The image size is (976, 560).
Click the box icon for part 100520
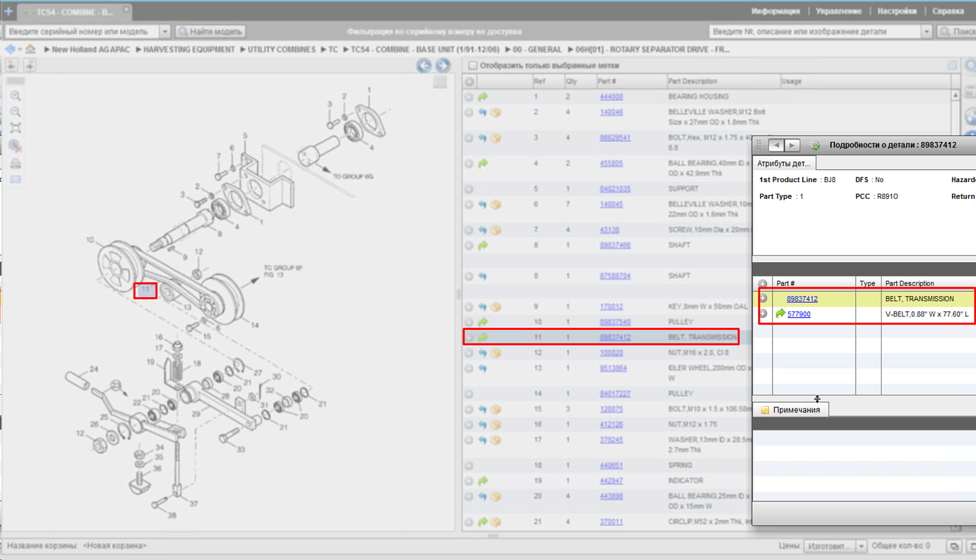(496, 353)
